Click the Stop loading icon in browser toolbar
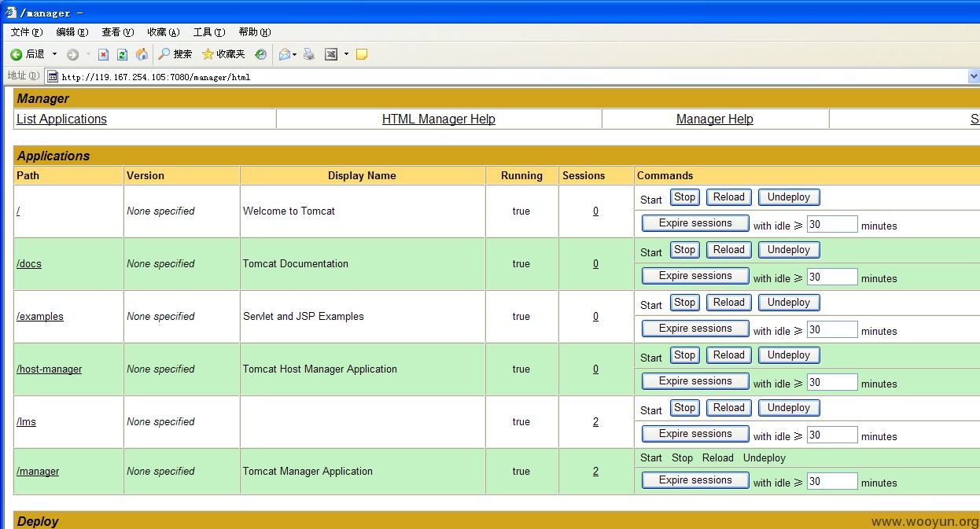Screen dimensions: 980x529 pos(103,54)
